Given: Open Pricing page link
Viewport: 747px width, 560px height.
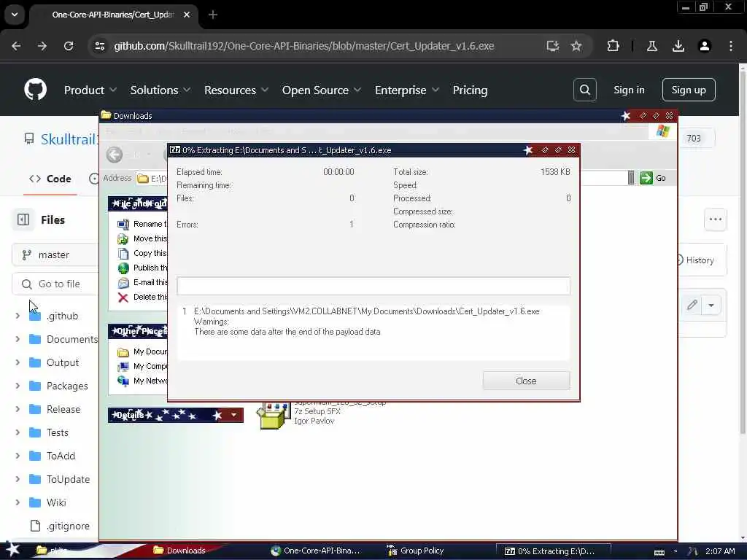Looking at the screenshot, I should click(x=470, y=90).
